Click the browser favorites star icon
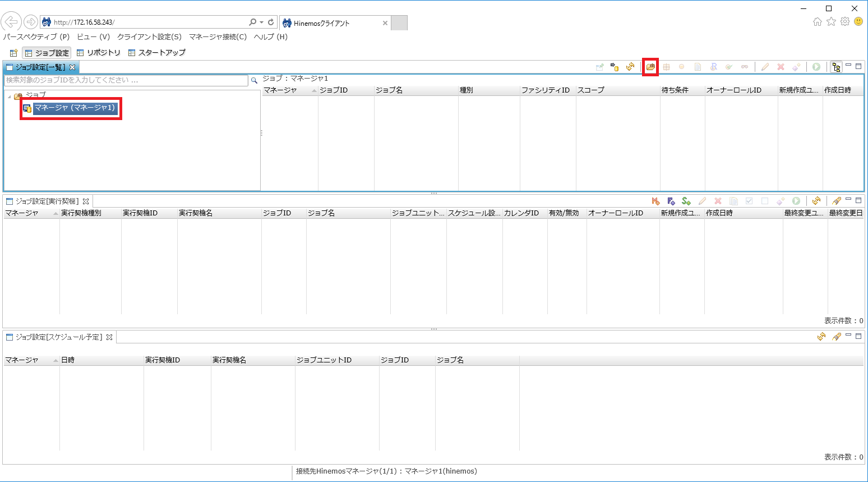 click(831, 21)
